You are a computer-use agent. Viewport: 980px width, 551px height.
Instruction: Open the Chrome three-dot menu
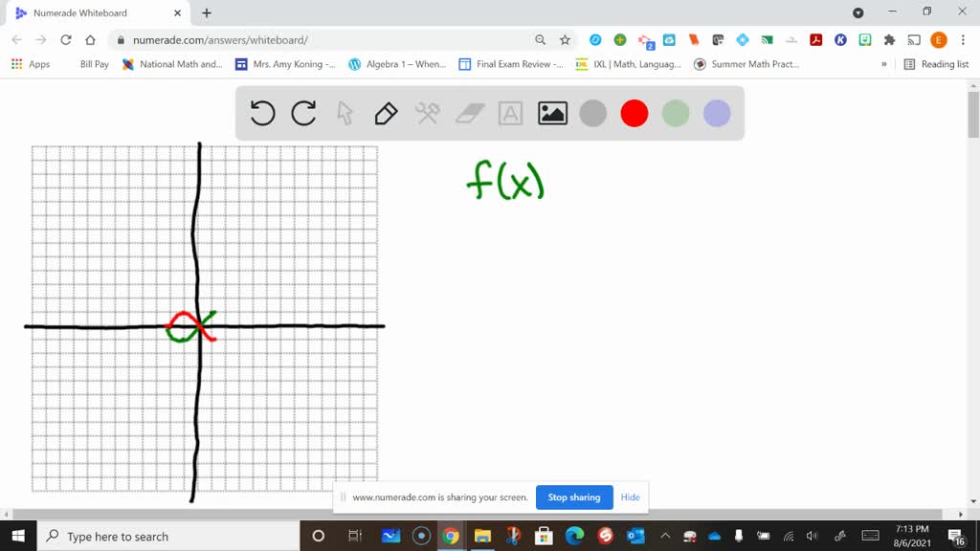[962, 41]
